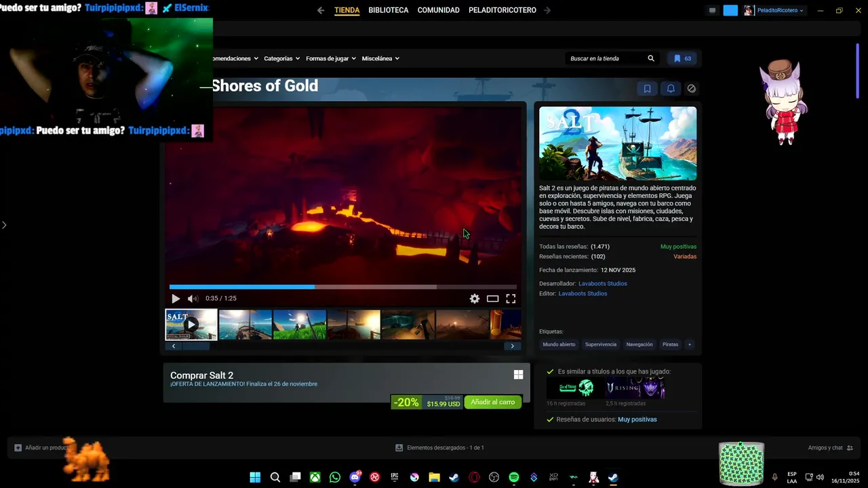The image size is (868, 488).
Task: Select the Salt 2 trailer thumbnail
Action: click(x=191, y=325)
